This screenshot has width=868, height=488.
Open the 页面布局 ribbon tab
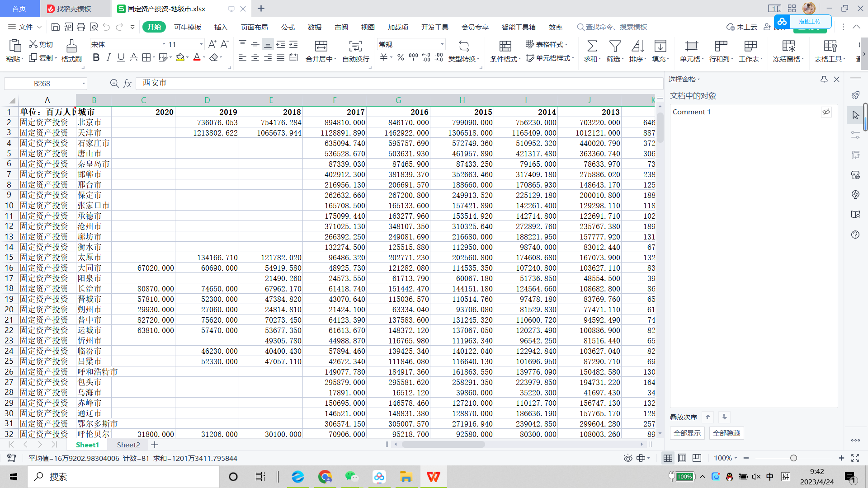click(x=254, y=27)
